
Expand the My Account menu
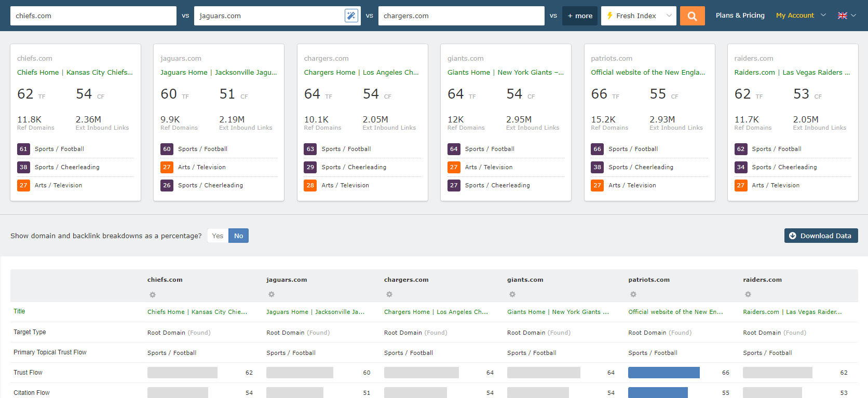(801, 16)
